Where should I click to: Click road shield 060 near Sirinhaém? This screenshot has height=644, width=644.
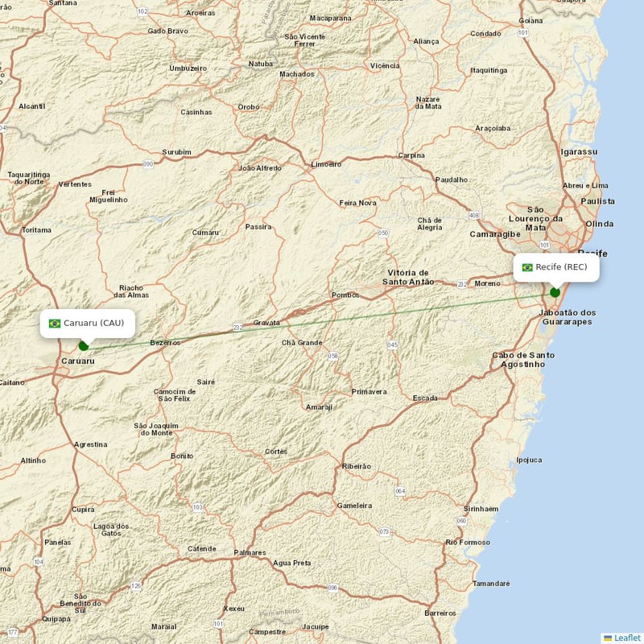click(461, 521)
